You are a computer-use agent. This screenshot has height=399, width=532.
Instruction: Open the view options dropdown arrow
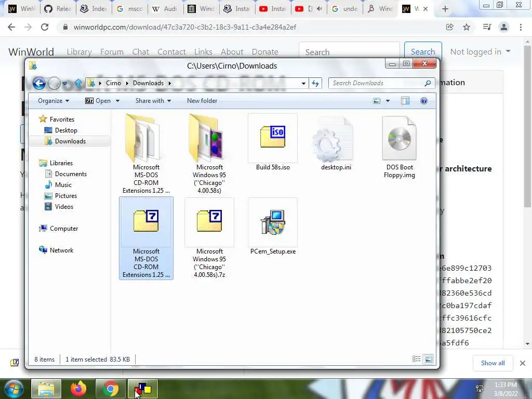[x=388, y=101]
